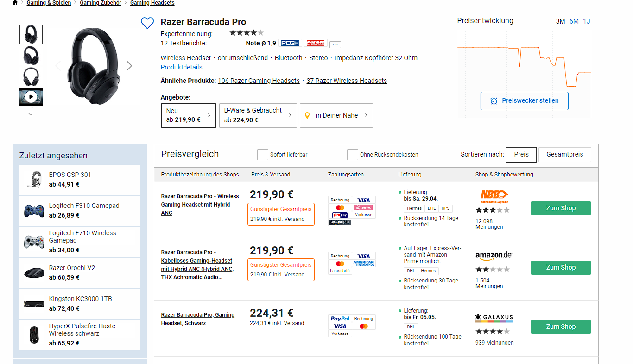633x364 pixels.
Task: Click the HyperX Pulsefire Haste mouse image
Action: (x=34, y=335)
